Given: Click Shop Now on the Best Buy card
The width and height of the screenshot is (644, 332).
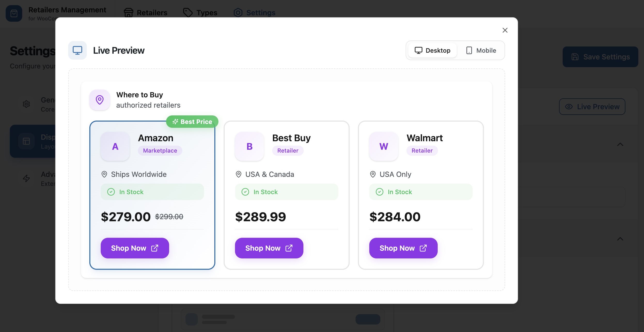Looking at the screenshot, I should click(269, 248).
